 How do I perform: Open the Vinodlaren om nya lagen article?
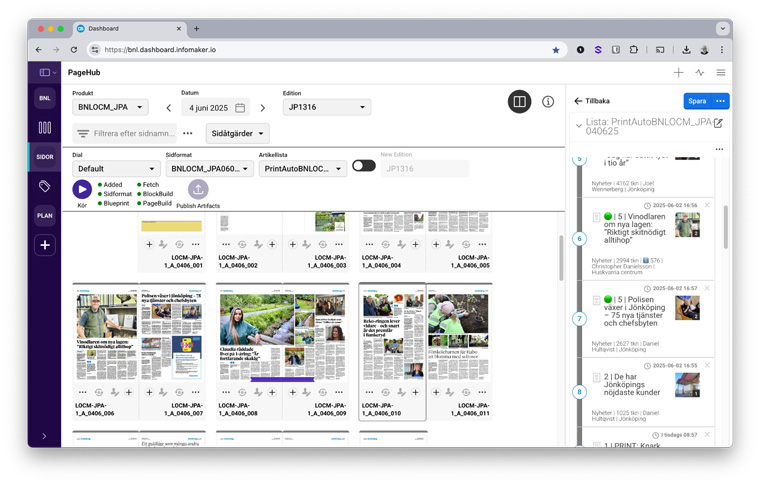coord(634,228)
